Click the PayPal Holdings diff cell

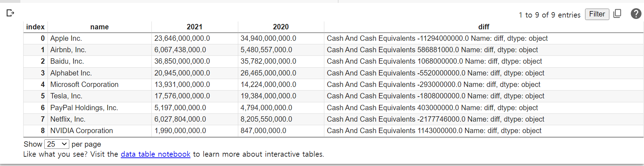point(484,108)
